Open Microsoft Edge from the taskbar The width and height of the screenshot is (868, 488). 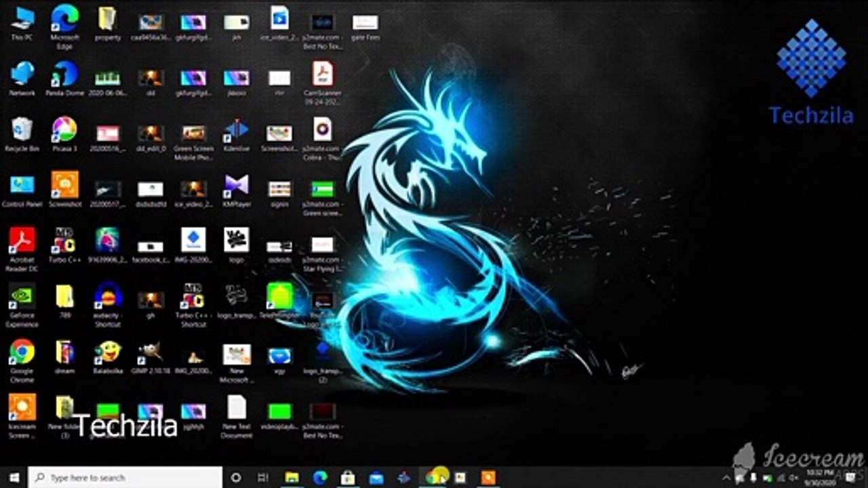tap(320, 477)
